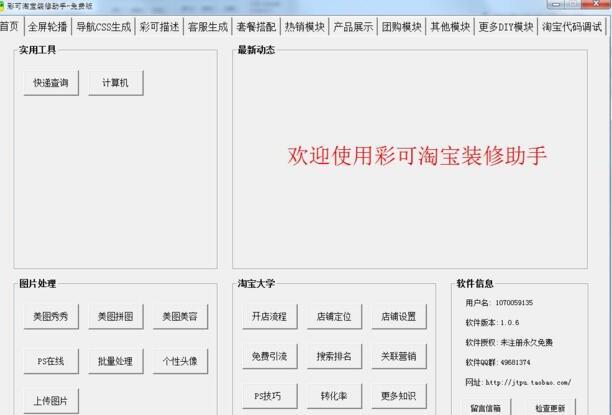
Task: Select the 热销模块 tab
Action: [304, 27]
